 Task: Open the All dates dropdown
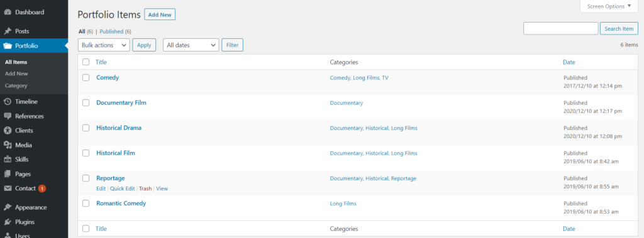[191, 45]
